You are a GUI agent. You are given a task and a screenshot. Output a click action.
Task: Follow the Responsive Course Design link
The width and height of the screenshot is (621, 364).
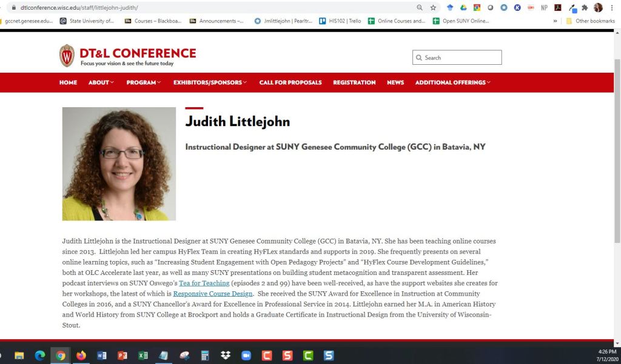(x=213, y=293)
